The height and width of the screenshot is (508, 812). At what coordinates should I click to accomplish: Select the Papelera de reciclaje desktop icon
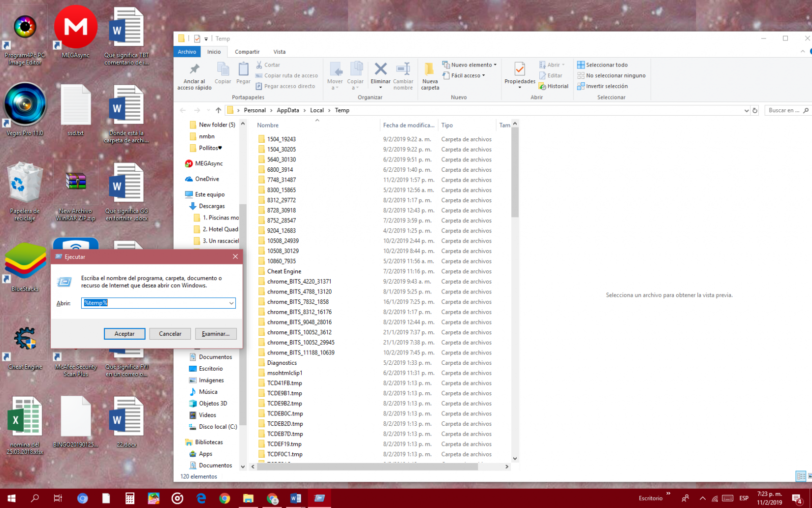pos(25,191)
